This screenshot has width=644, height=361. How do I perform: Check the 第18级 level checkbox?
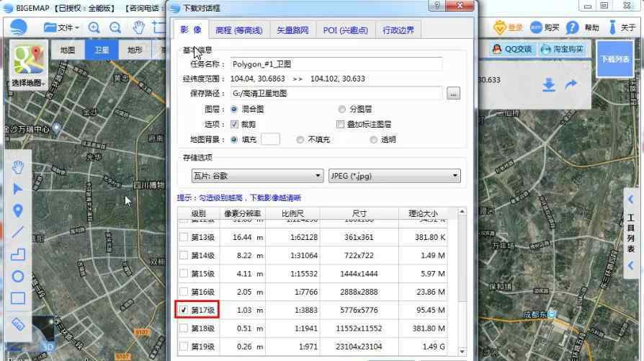184,328
